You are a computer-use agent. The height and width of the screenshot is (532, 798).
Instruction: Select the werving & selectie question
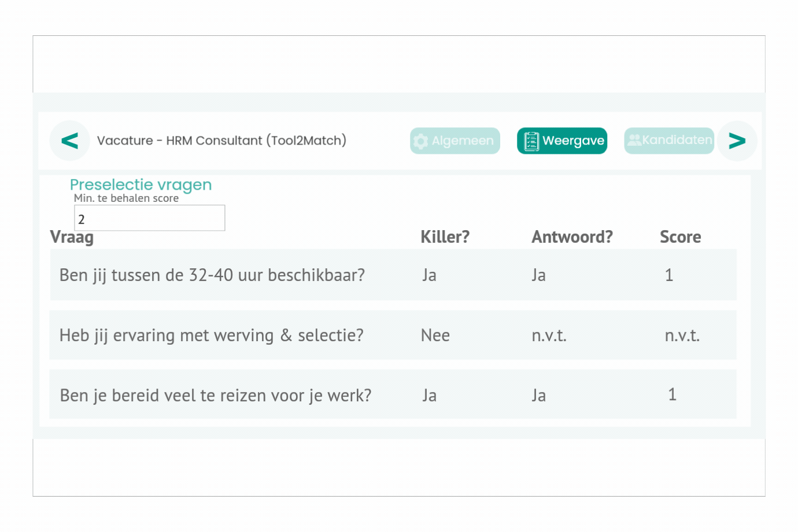click(211, 335)
